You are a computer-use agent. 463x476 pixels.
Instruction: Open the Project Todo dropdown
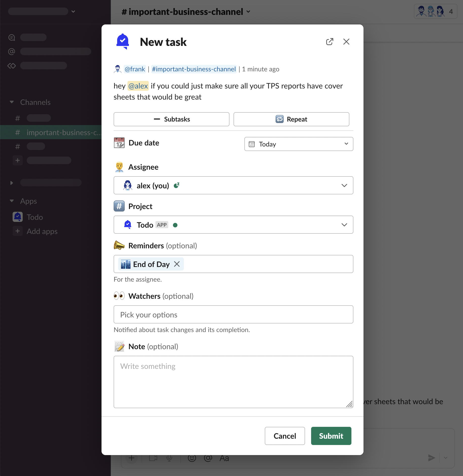[233, 225]
